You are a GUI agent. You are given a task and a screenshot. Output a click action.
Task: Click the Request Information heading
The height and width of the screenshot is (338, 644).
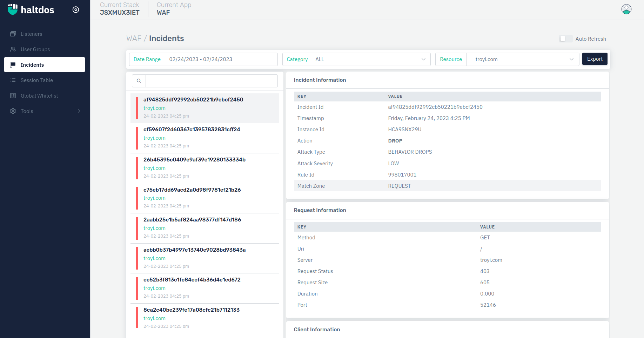tap(320, 210)
